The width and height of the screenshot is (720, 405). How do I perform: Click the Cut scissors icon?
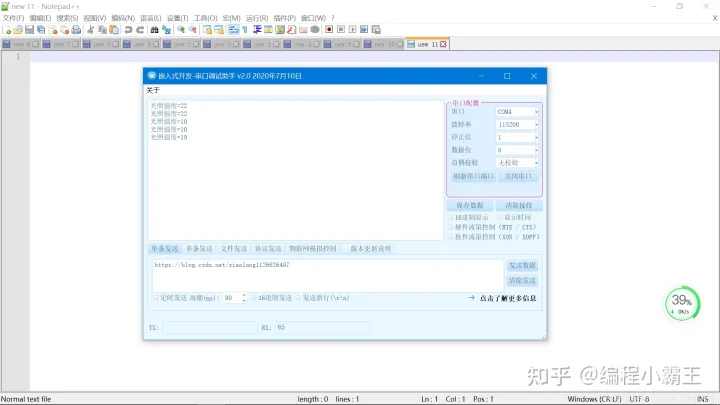click(x=90, y=30)
